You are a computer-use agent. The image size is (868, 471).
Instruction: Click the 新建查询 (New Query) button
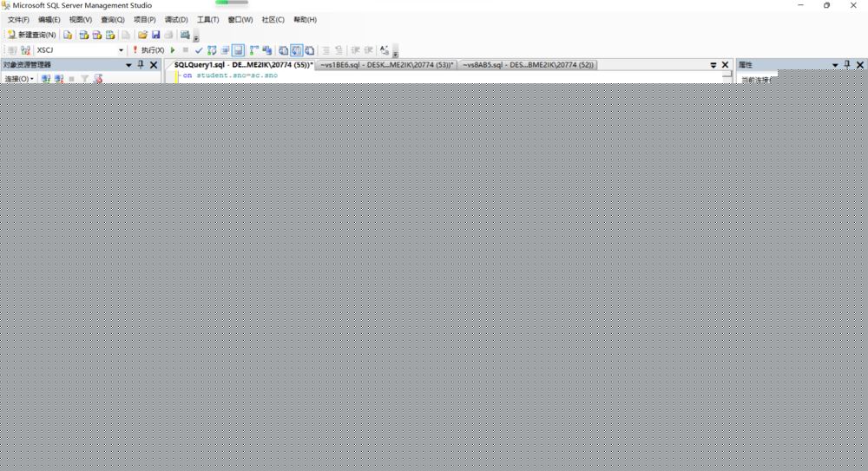tap(31, 35)
